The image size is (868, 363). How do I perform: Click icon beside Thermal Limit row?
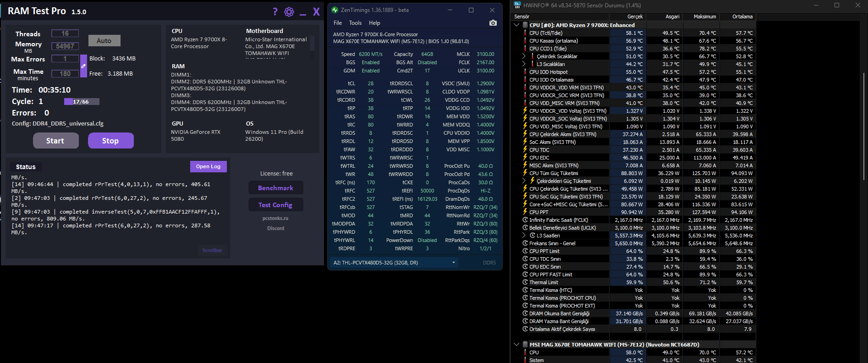click(x=525, y=282)
